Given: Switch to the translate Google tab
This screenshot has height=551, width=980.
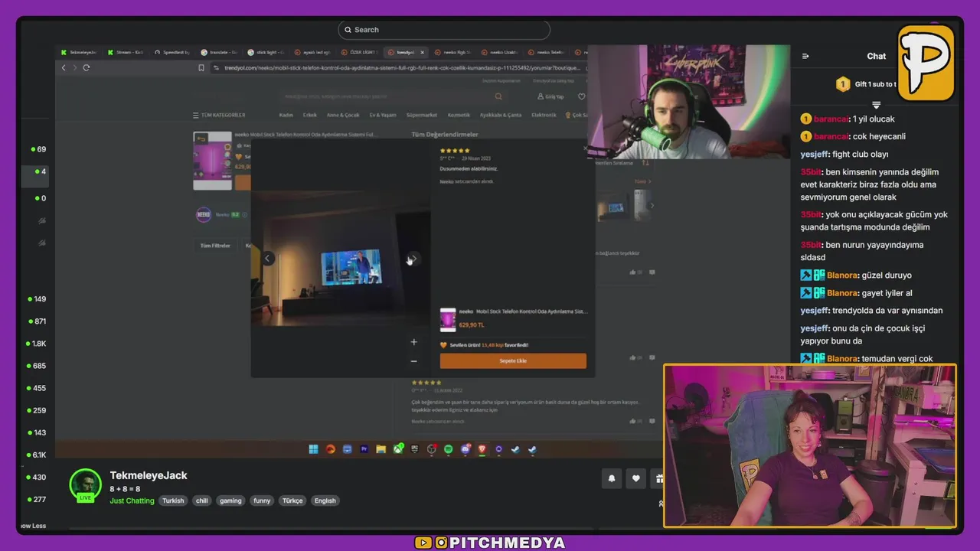Looking at the screenshot, I should 218,52.
